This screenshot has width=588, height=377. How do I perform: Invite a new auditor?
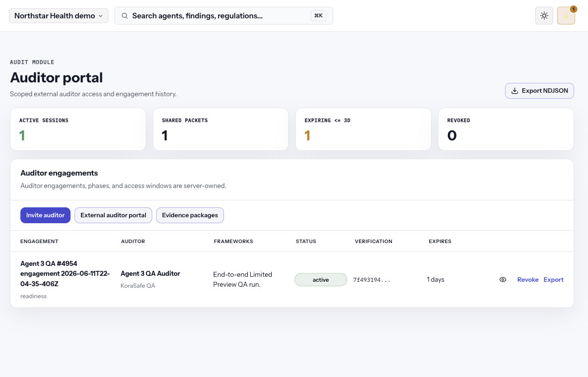[45, 215]
